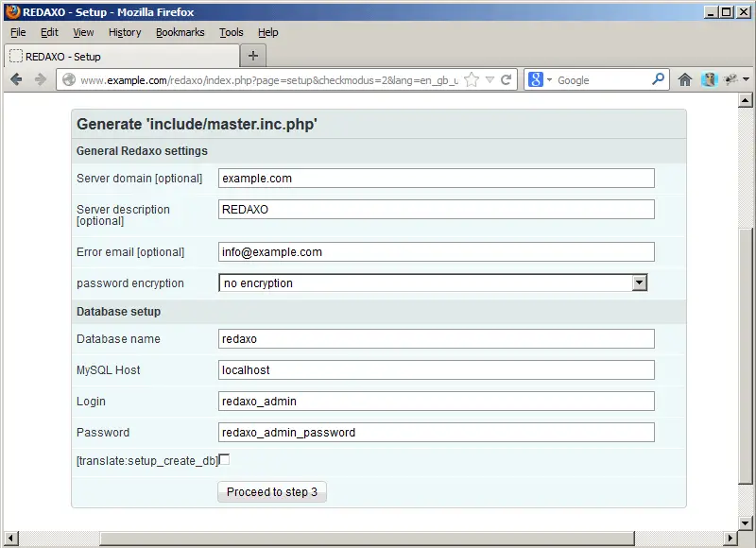Go forward with the forward arrow
This screenshot has height=548, width=756.
pos(41,79)
